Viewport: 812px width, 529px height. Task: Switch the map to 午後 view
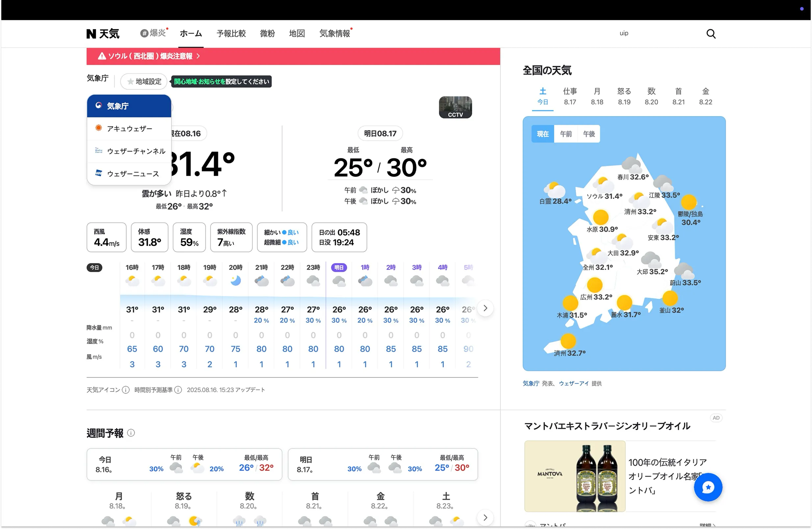tap(589, 134)
